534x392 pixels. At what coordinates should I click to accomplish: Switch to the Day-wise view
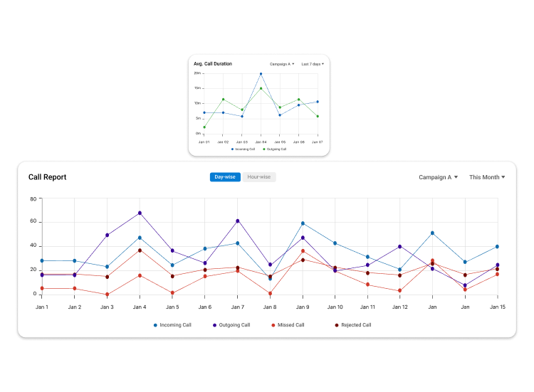(225, 177)
